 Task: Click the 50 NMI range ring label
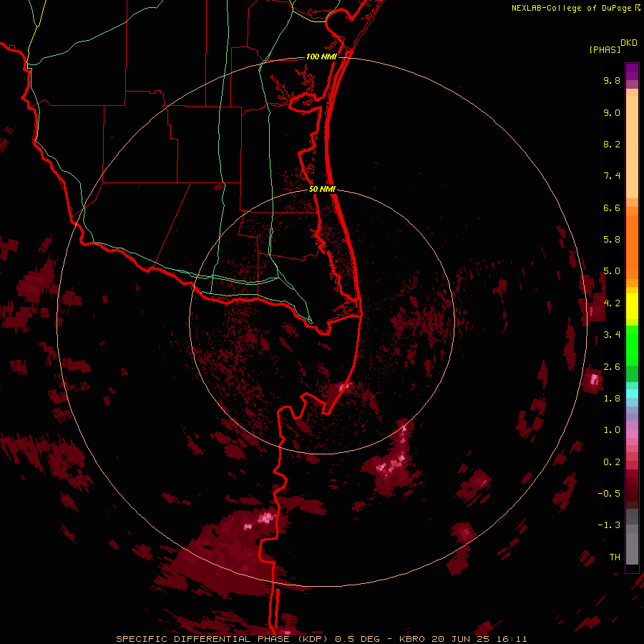[323, 189]
